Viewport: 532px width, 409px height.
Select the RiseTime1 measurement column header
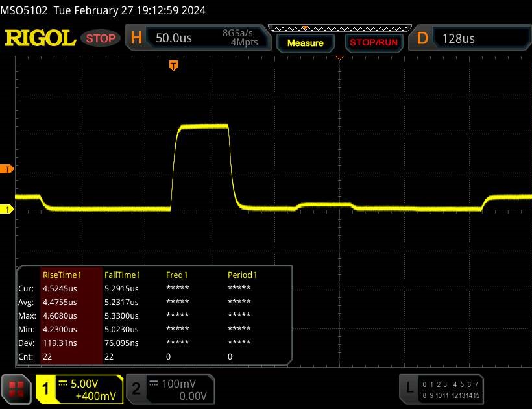point(62,275)
